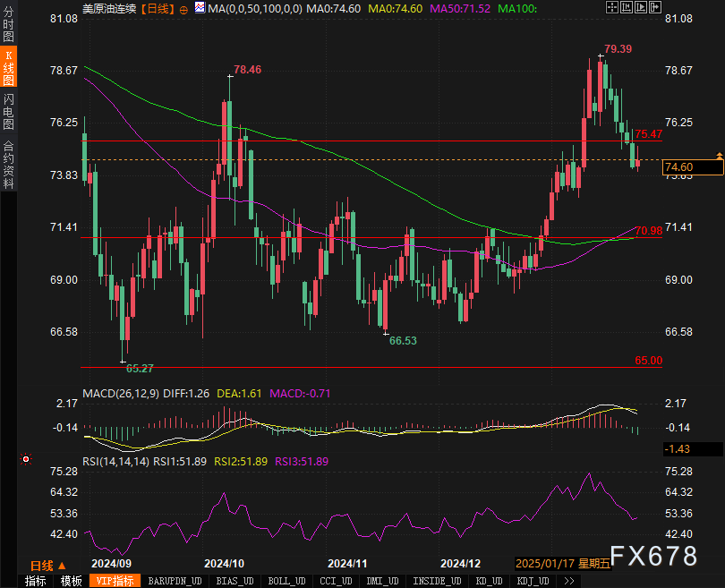Viewport: 725px width, 588px height.
Task: Open the 合约资料 side tab
Action: point(9,164)
